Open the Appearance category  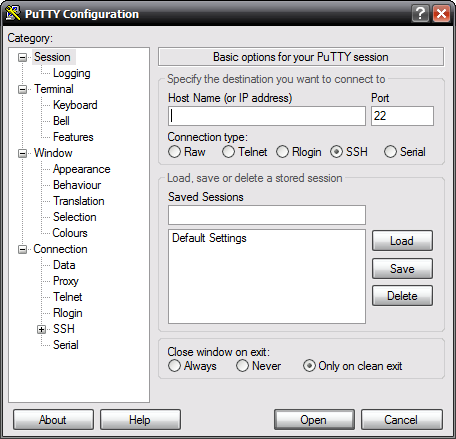[x=82, y=169]
